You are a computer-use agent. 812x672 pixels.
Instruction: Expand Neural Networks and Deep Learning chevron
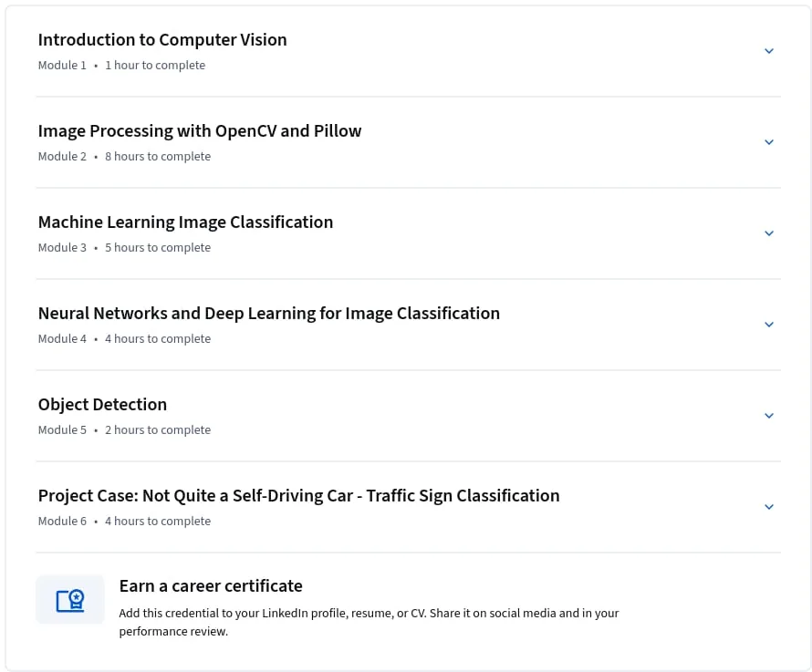tap(769, 324)
